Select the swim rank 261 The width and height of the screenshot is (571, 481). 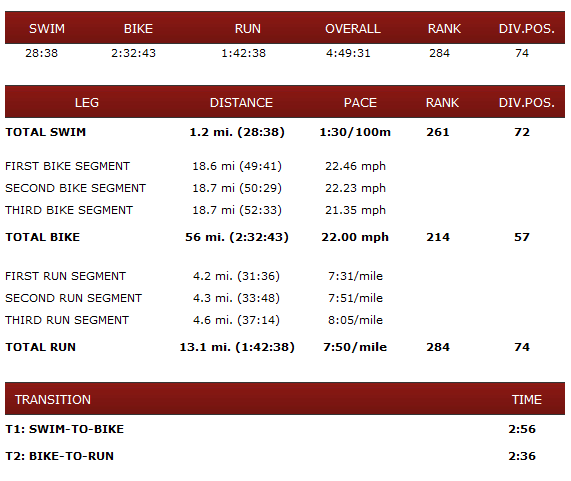(438, 132)
